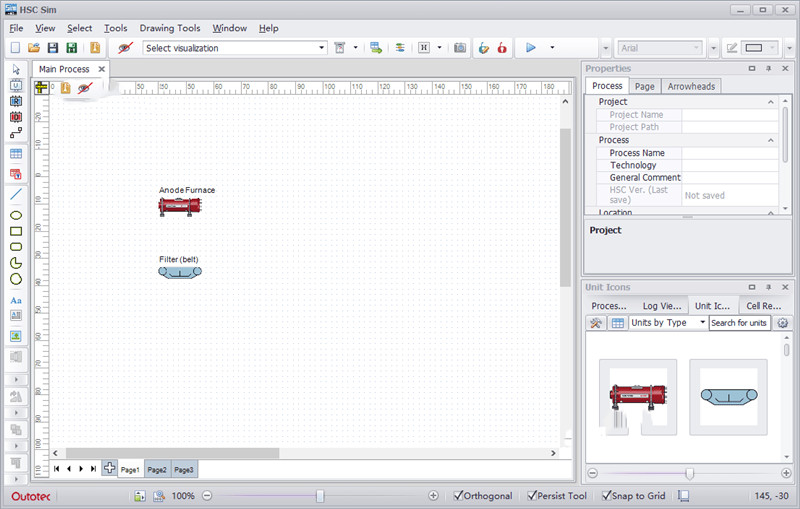Collapse the Project section in Properties
Image resolution: width=800 pixels, height=509 pixels.
tap(770, 102)
